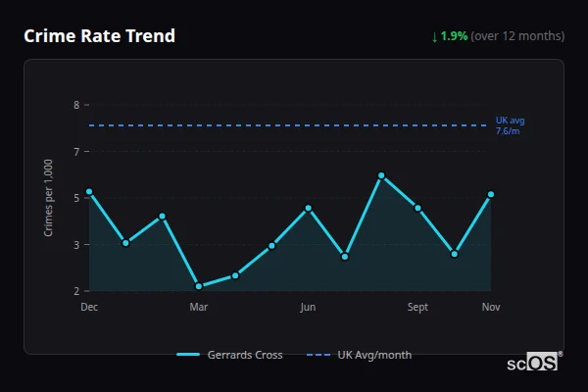Image resolution: width=588 pixels, height=392 pixels.
Task: Click the April data point
Action: pos(235,275)
